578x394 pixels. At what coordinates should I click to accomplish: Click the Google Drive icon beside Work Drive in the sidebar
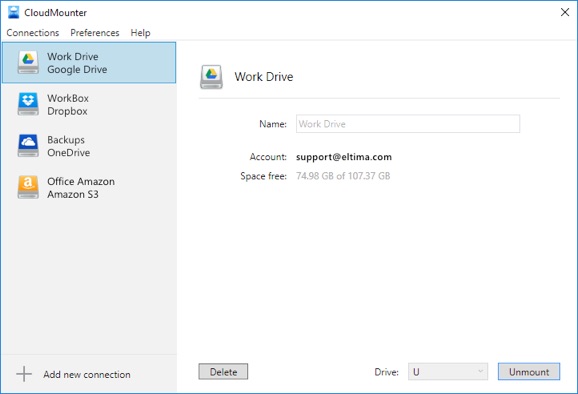28,62
